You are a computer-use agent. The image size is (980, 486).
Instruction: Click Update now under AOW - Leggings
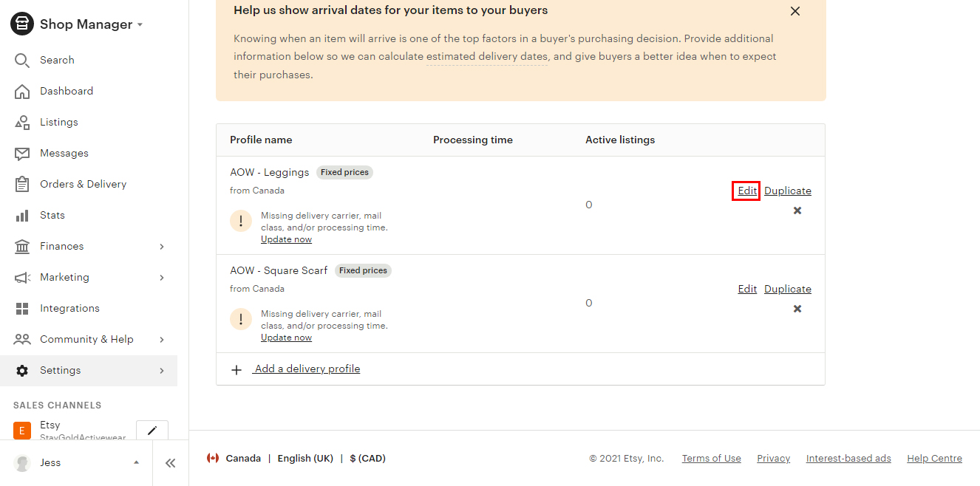tap(286, 239)
